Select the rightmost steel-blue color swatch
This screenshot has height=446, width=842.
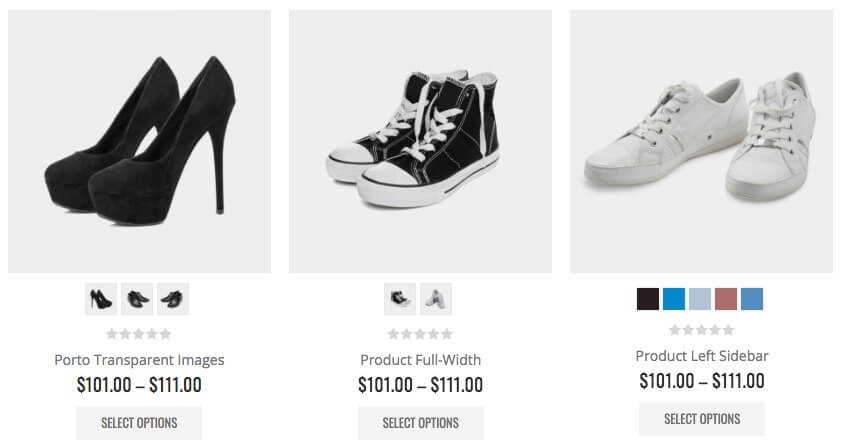752,299
